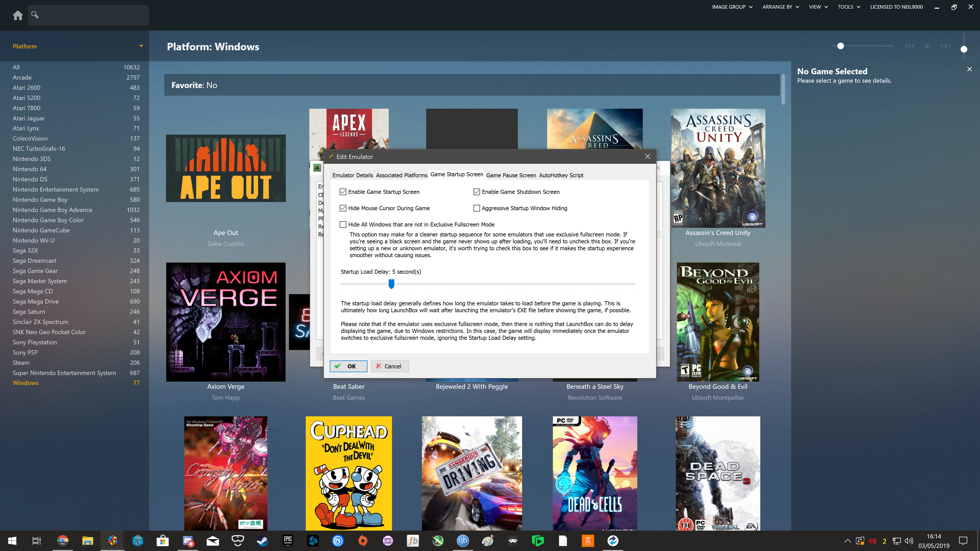Select Ape Out game cover
980x551 pixels.
(226, 168)
